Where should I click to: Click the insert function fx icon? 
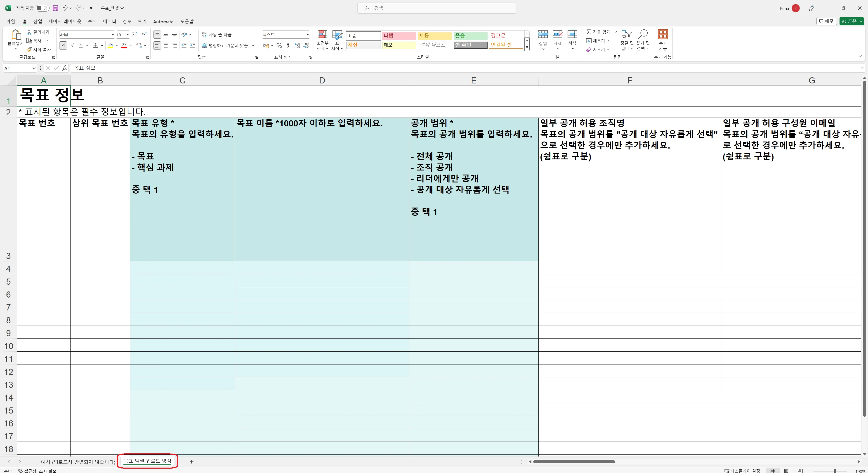pyautogui.click(x=64, y=68)
